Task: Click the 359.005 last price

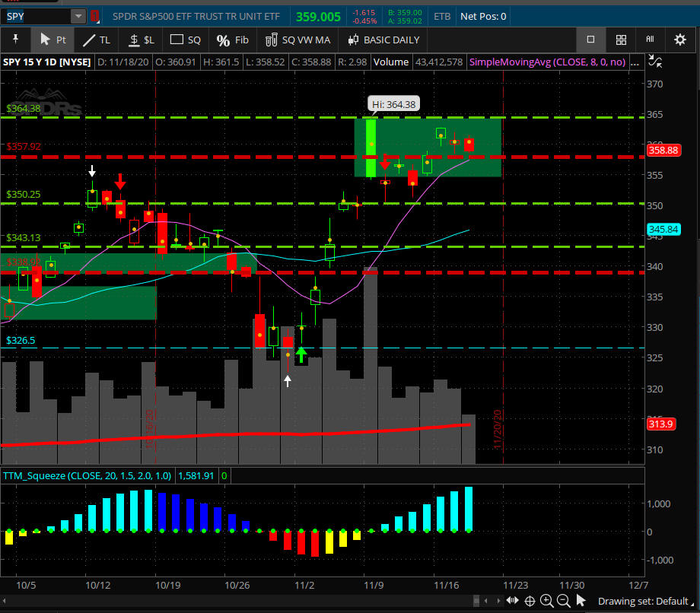Action: 318,17
